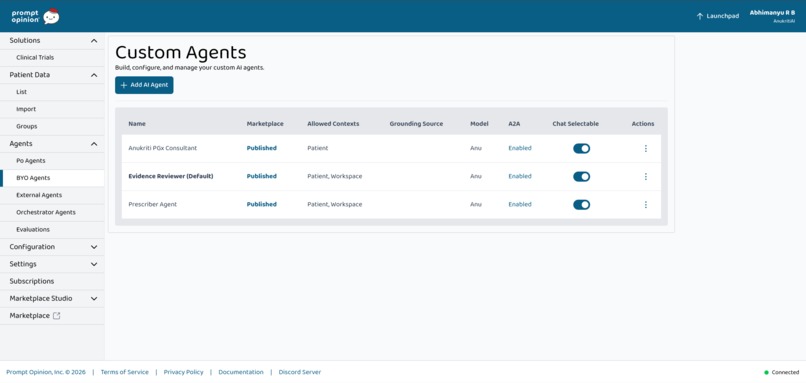Click the Custom Agents page heading

pos(180,52)
